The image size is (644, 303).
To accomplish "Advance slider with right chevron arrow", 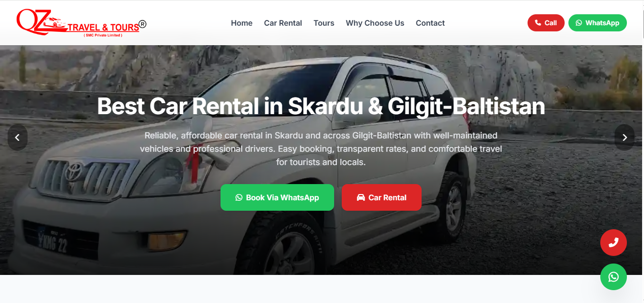I will point(625,137).
